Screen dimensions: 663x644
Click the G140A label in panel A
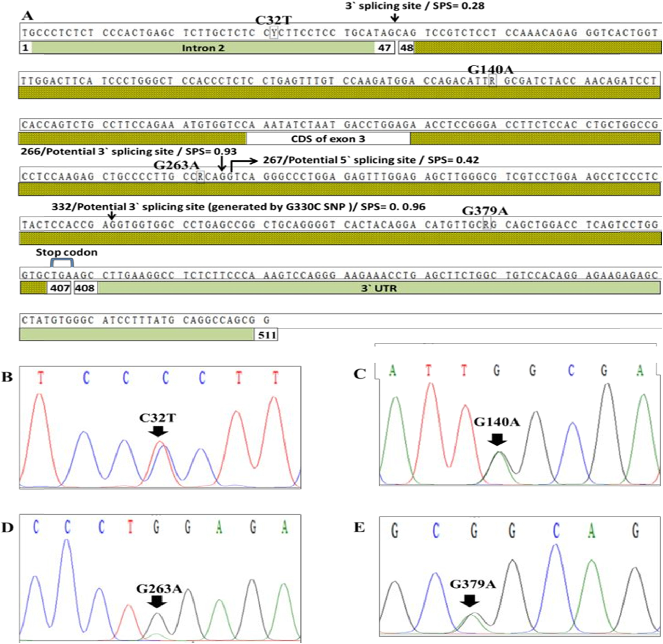click(490, 70)
